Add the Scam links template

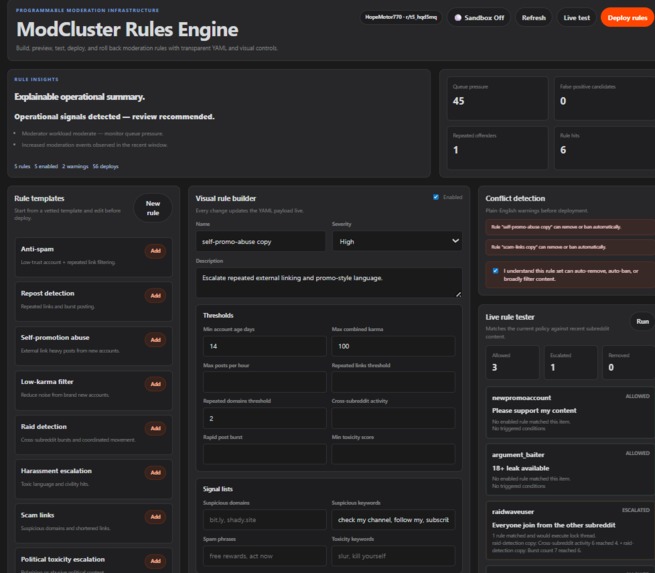click(x=155, y=517)
